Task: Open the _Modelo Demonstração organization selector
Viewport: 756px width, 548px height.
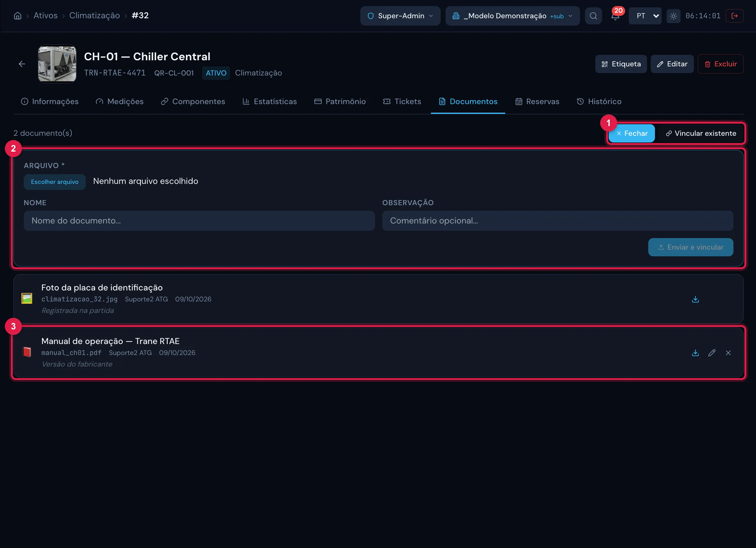Action: click(512, 16)
